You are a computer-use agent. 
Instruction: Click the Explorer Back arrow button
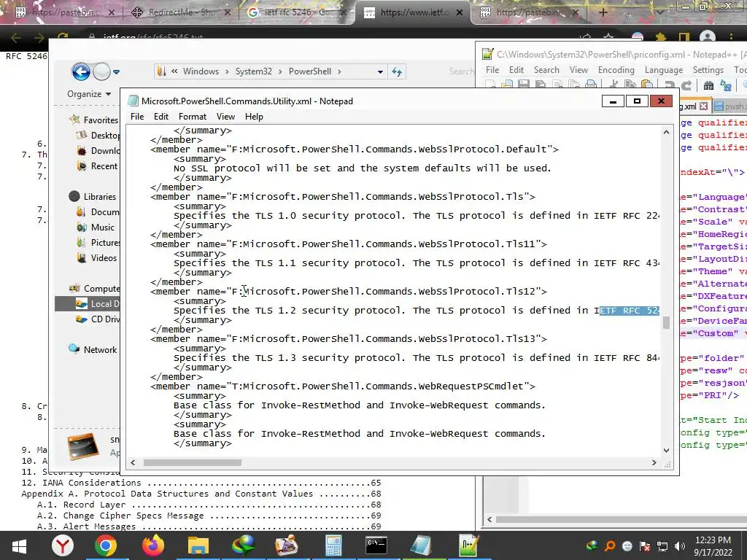tap(81, 72)
